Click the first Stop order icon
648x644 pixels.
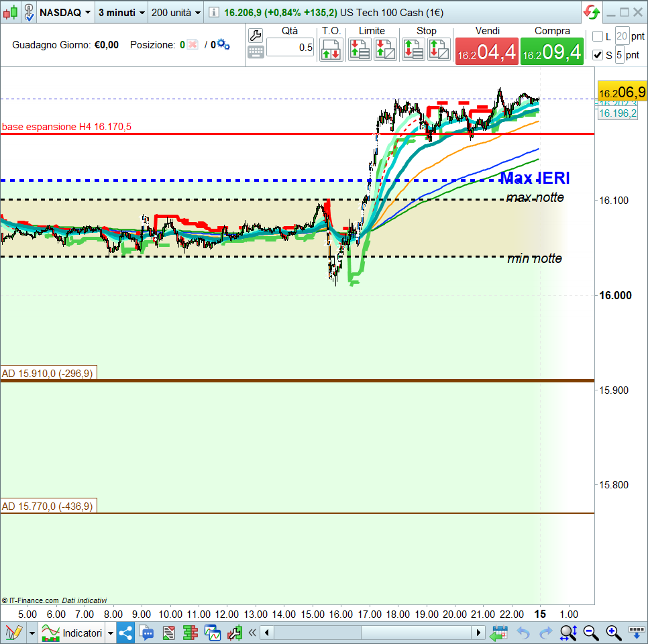coord(413,50)
